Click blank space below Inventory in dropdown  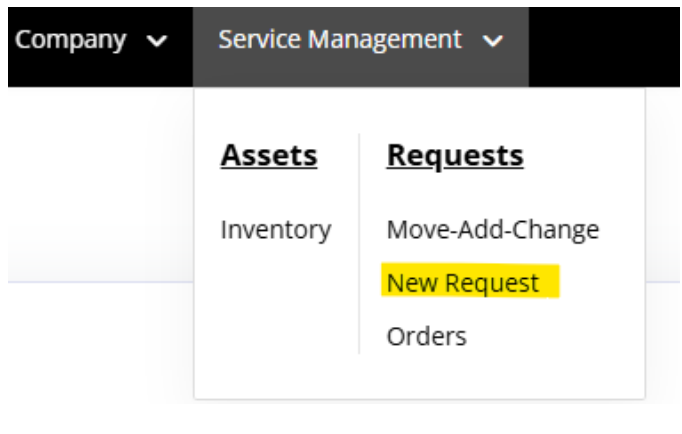(276, 313)
